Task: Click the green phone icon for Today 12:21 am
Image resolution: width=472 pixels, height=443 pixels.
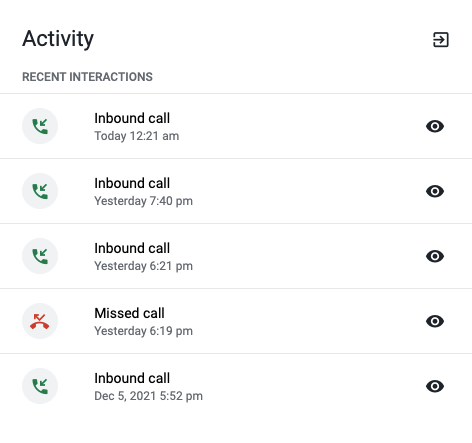Action: 40,126
